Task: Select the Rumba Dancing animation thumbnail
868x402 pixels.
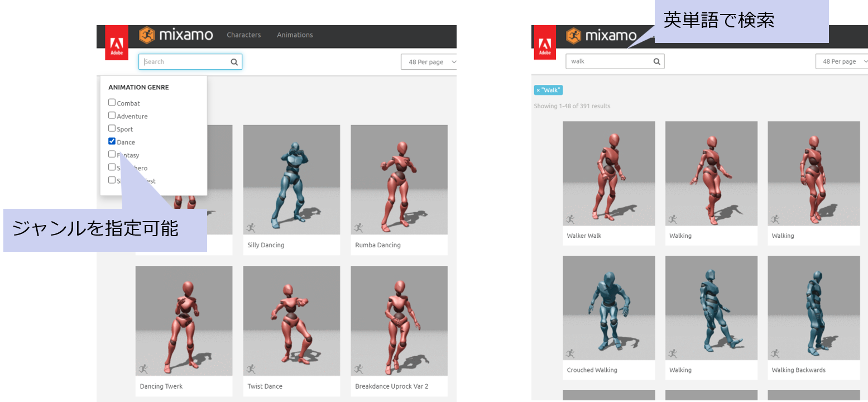Action: coord(399,180)
